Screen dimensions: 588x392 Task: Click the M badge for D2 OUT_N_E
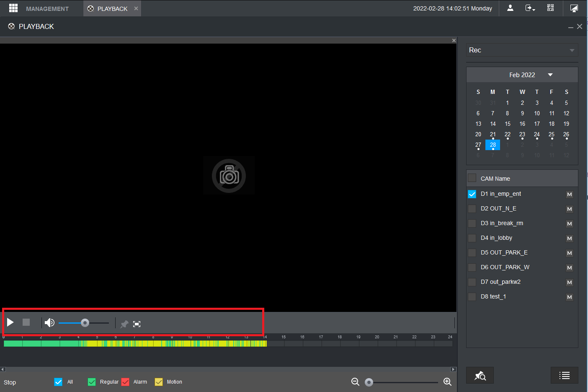click(x=569, y=209)
